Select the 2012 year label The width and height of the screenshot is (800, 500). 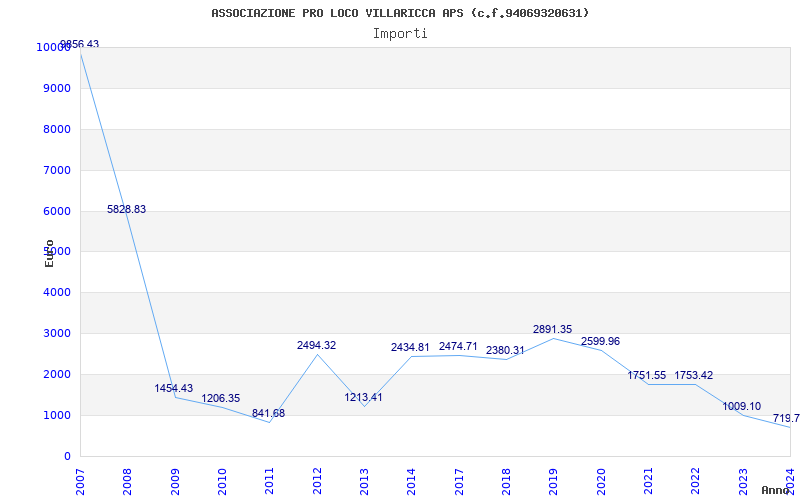(x=317, y=482)
